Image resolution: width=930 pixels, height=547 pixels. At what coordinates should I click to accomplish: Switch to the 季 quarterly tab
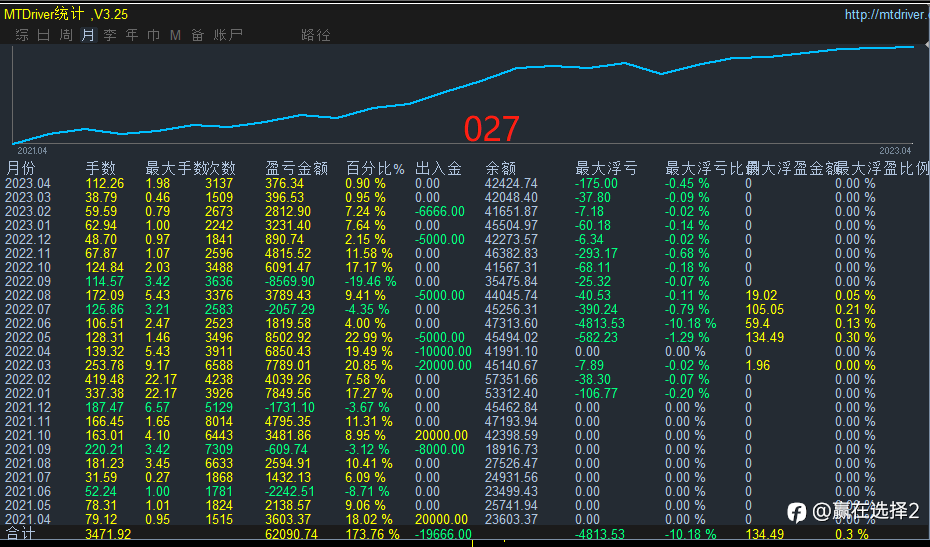coord(110,35)
